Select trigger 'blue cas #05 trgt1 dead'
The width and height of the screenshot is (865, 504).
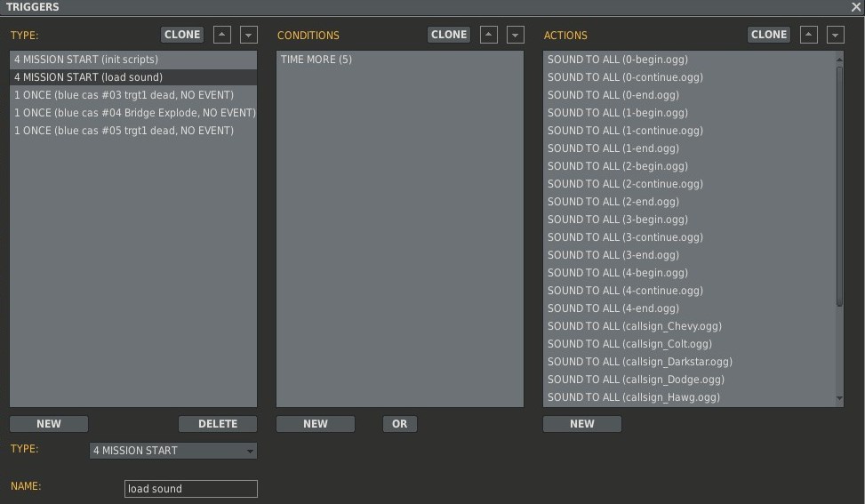(x=133, y=131)
